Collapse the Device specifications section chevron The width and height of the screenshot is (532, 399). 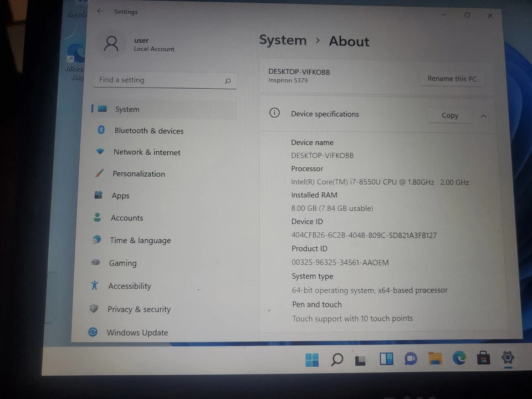pyautogui.click(x=483, y=116)
